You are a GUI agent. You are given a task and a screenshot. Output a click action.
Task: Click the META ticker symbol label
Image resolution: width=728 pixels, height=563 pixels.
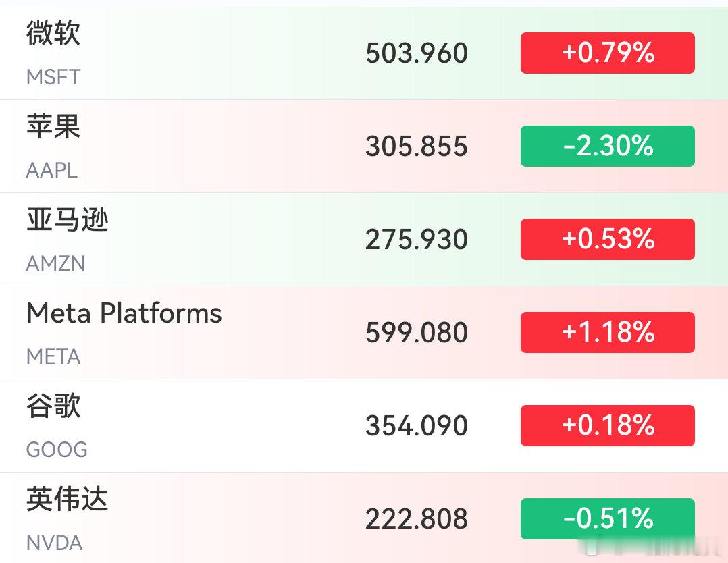pyautogui.click(x=53, y=357)
